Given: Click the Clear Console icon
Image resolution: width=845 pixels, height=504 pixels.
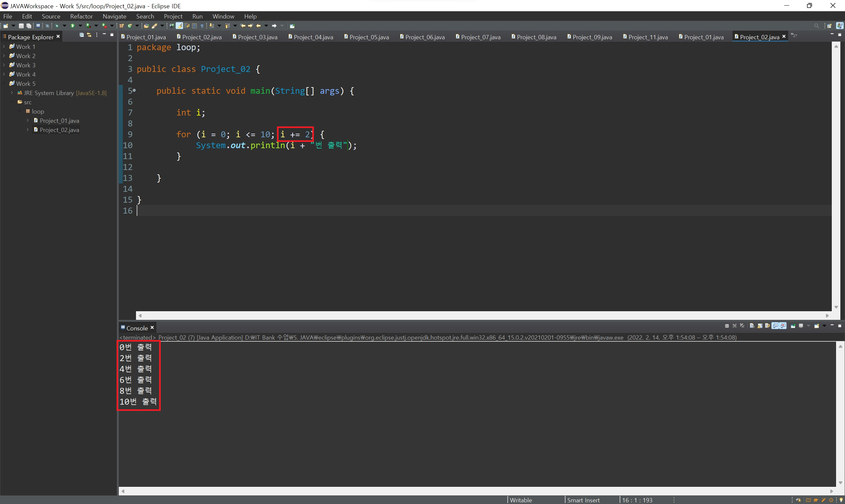Looking at the screenshot, I should [x=752, y=326].
